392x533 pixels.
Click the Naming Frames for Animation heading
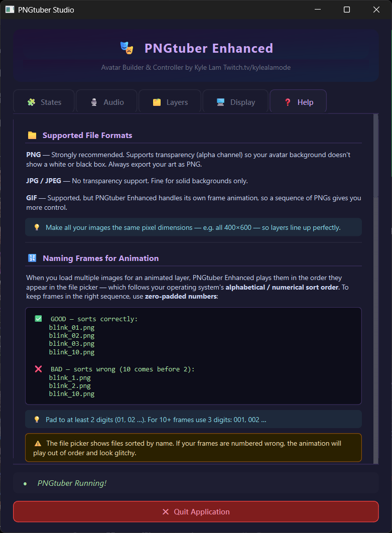(100, 258)
